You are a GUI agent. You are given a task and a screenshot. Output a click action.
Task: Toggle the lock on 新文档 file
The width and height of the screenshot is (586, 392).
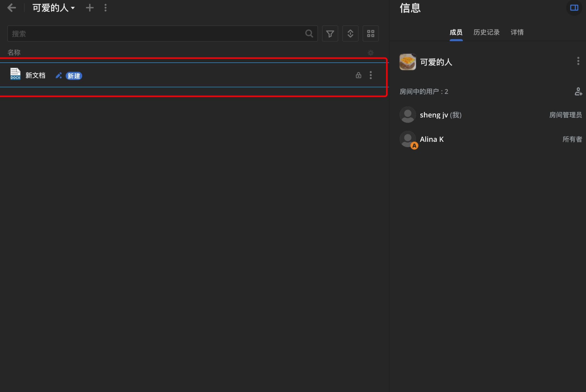(x=358, y=75)
